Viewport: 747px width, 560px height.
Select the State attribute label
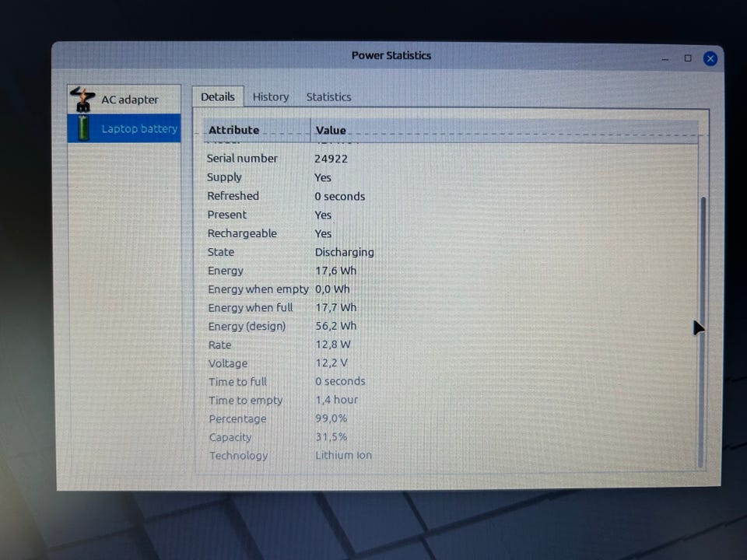point(220,252)
